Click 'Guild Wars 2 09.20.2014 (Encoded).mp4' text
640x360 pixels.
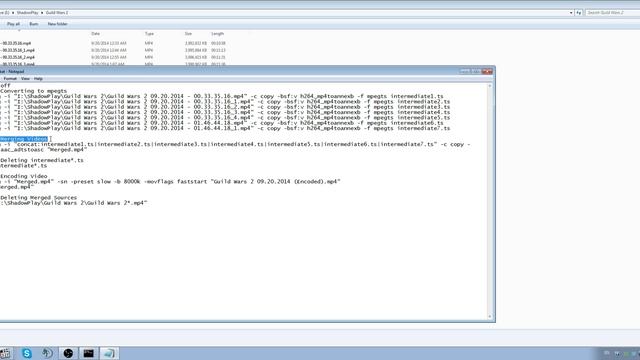276,181
